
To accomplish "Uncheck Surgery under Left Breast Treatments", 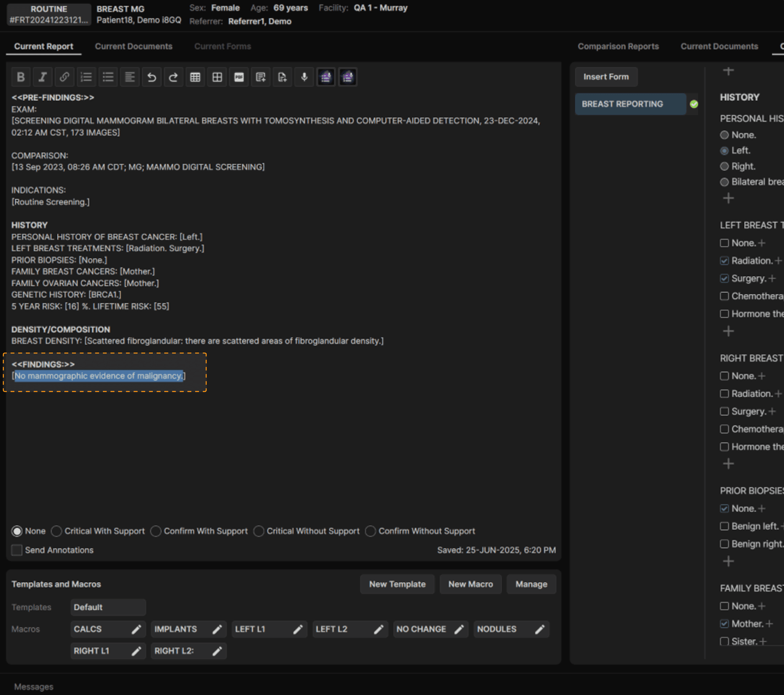I will tap(724, 279).
